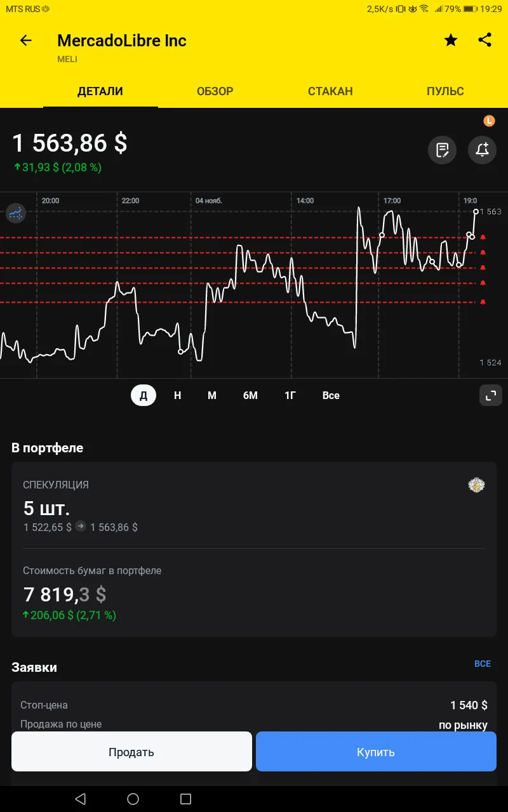Expand the chart to fullscreen
The image size is (508, 812).
coord(490,395)
